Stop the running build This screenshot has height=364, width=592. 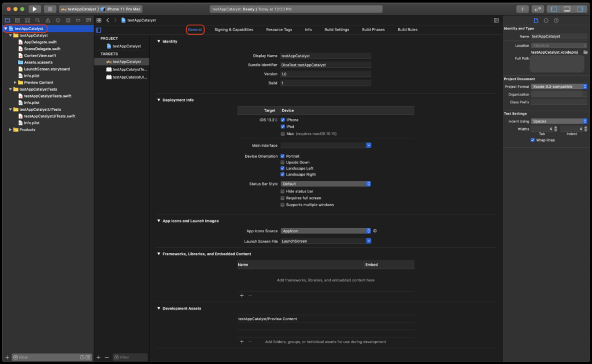pos(50,9)
